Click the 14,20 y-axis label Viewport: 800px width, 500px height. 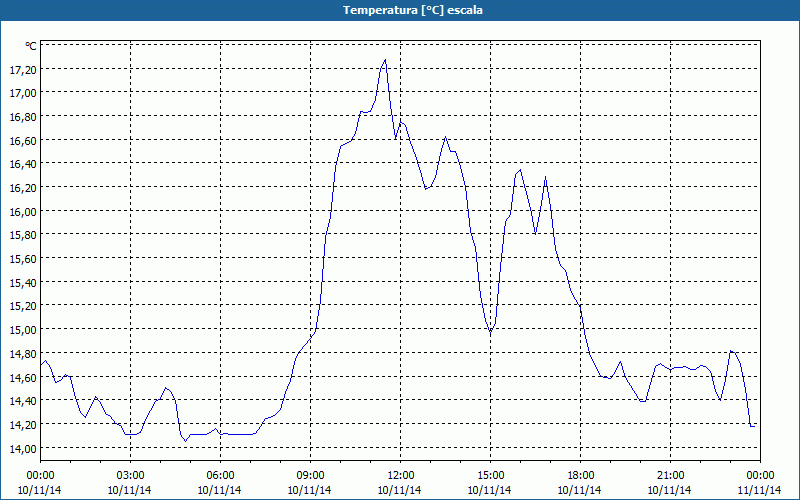point(23,424)
